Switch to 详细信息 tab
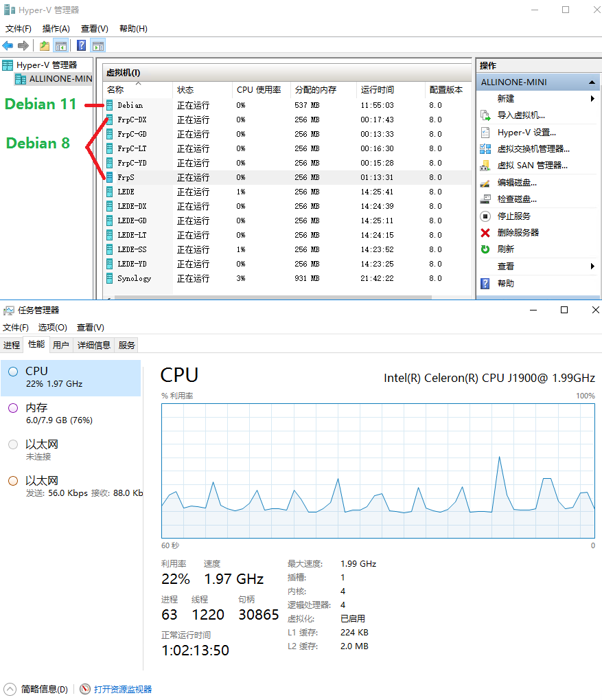 click(x=94, y=345)
